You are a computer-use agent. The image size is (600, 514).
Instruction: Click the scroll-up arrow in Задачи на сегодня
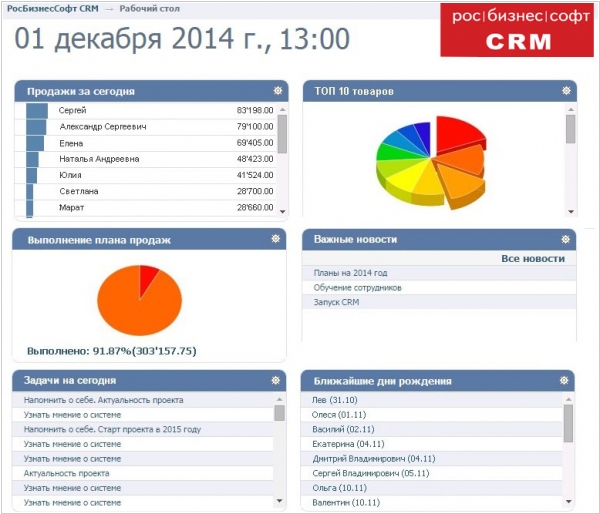pyautogui.click(x=279, y=399)
